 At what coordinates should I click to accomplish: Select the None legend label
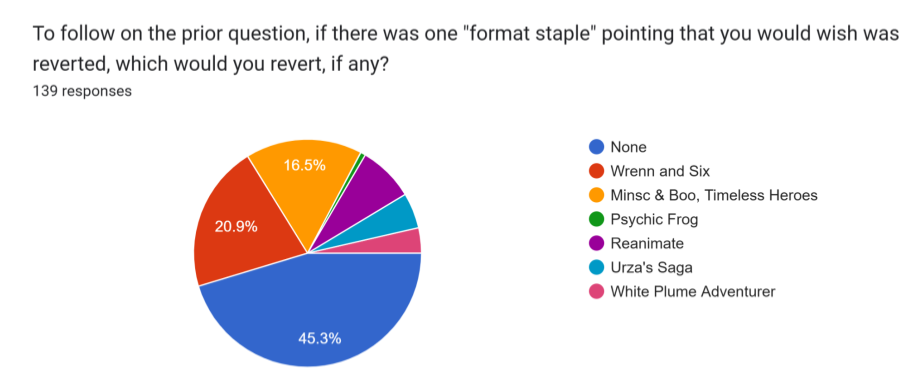point(628,147)
